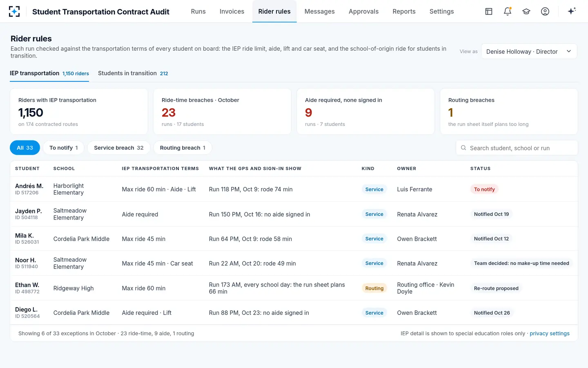Click the search magnifier icon
Image resolution: width=588 pixels, height=368 pixels.
[463, 148]
